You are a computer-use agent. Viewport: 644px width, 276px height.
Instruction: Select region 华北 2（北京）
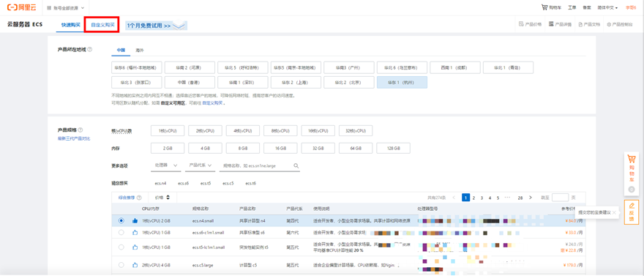348,82
